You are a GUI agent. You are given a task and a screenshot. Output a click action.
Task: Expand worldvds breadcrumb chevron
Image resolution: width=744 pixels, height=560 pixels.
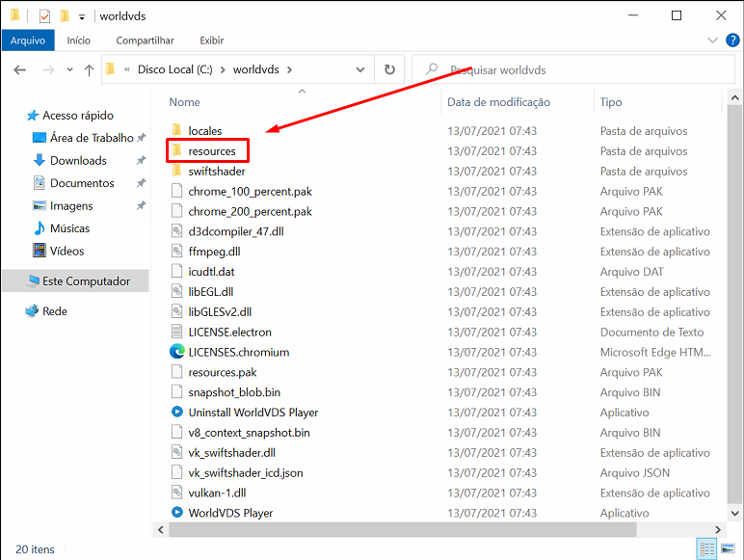[289, 69]
